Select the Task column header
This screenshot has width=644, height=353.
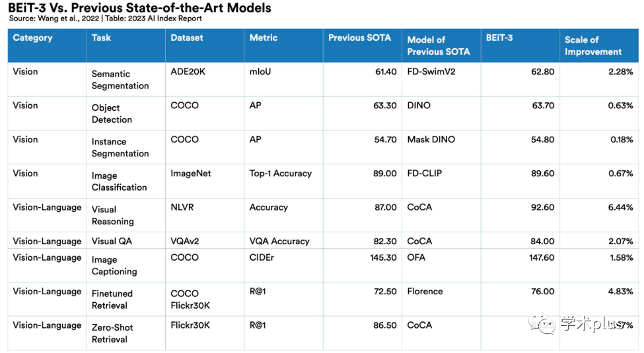[101, 38]
